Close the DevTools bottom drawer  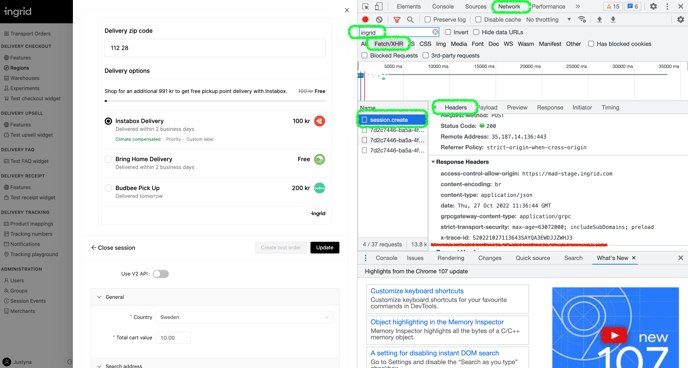681,258
